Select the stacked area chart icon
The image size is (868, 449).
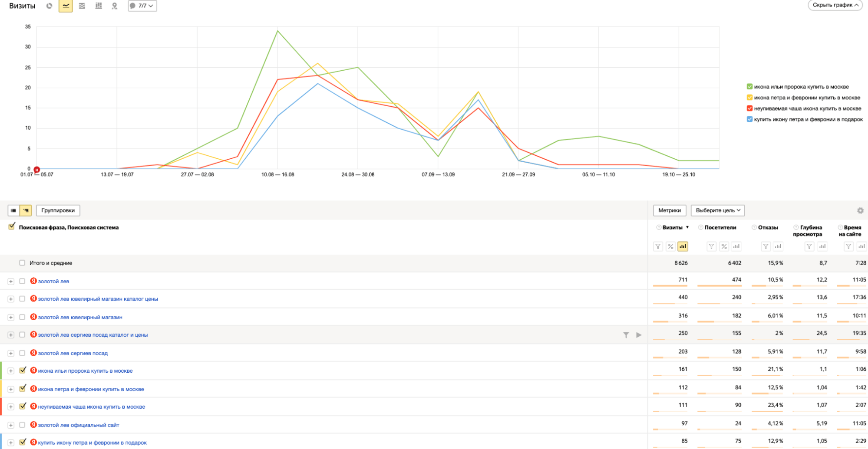(82, 6)
